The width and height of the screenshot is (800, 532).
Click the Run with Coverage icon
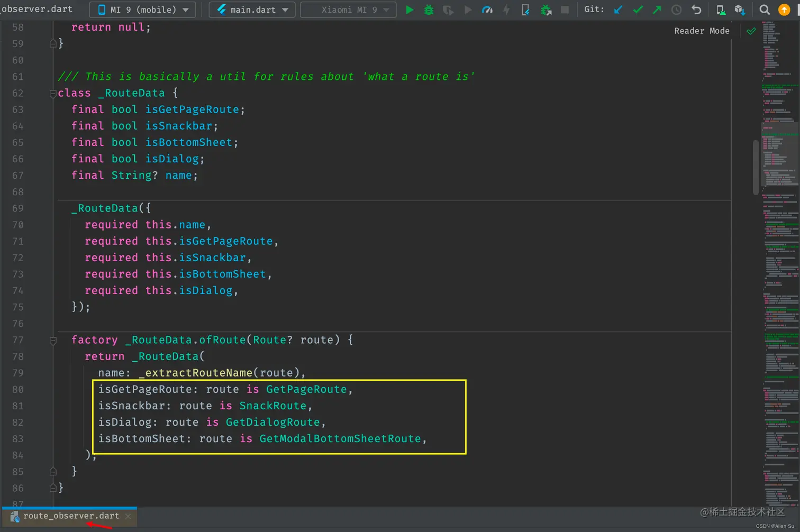[x=448, y=10]
